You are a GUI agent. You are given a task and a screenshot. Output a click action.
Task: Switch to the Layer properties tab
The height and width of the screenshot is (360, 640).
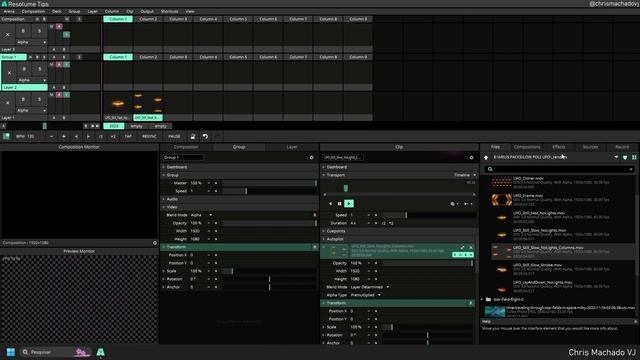pos(292,147)
